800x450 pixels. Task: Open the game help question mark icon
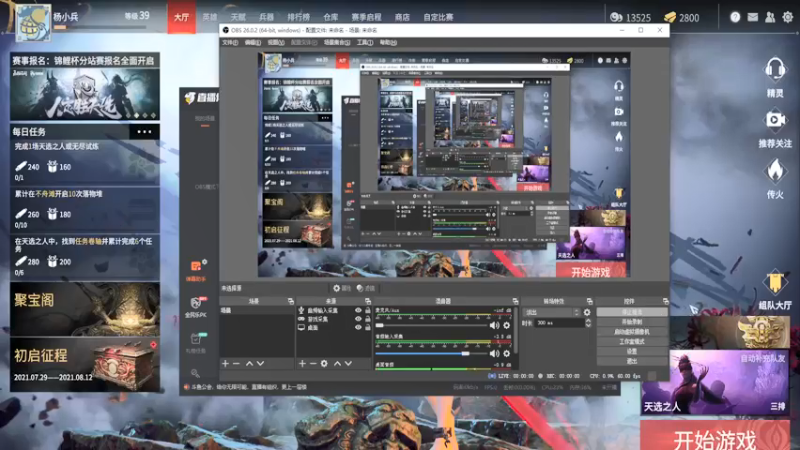pos(735,17)
